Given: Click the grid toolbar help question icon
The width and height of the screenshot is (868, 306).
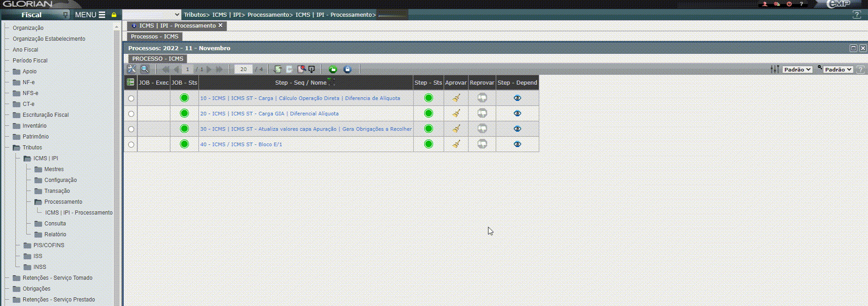Looking at the screenshot, I should (860, 69).
